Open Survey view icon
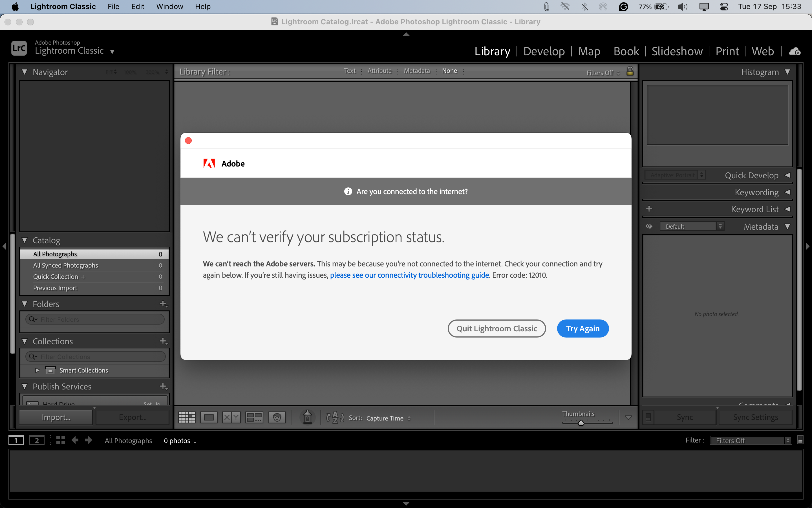Viewport: 812px width, 508px height. 254,418
